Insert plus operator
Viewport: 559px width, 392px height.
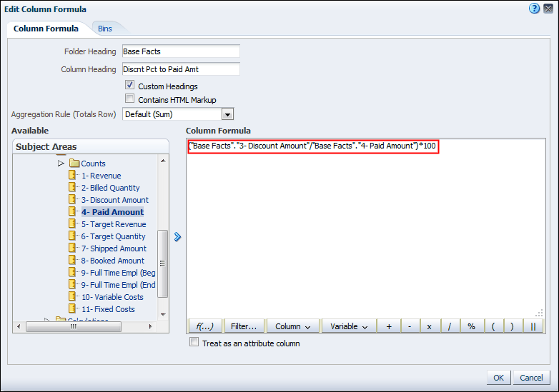click(389, 326)
